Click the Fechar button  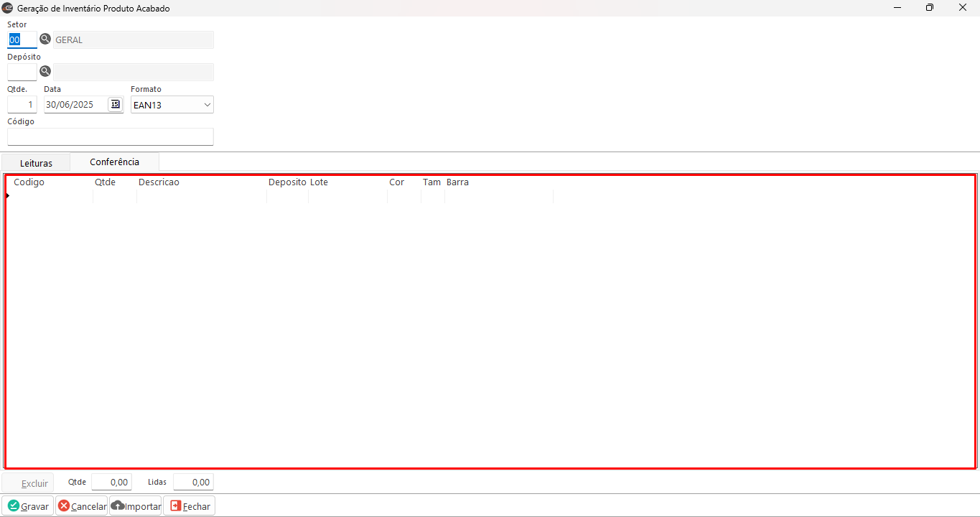tap(189, 506)
